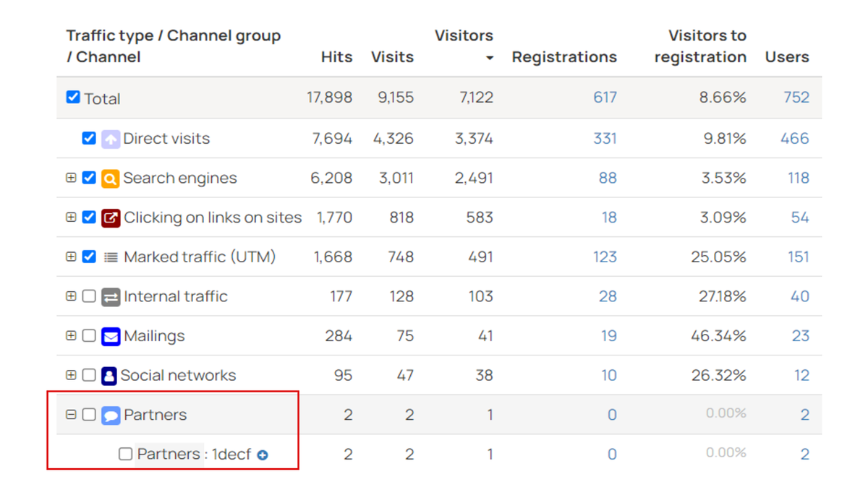
Task: Click the Marked traffic (UTM) list icon
Action: click(x=111, y=257)
